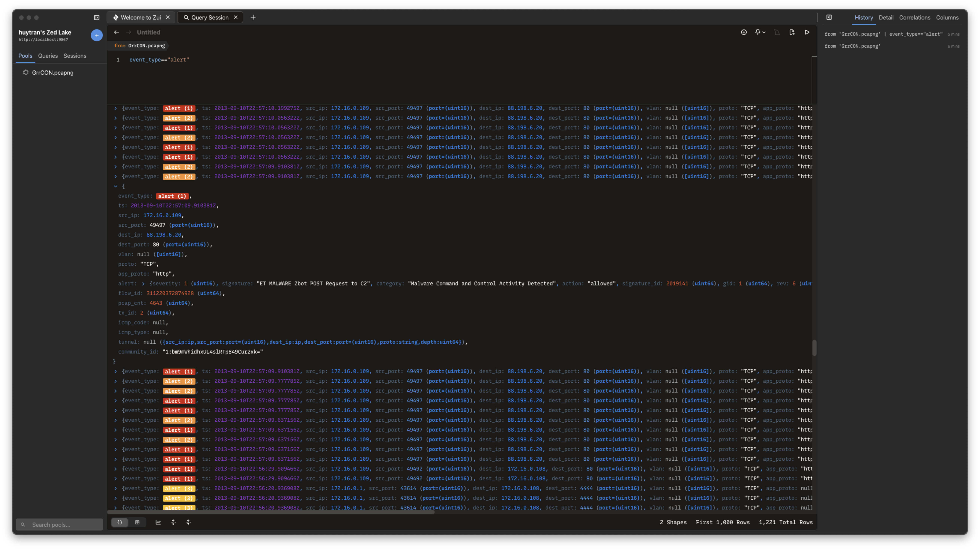
Task: Open the Correlations pane tab
Action: (x=914, y=17)
